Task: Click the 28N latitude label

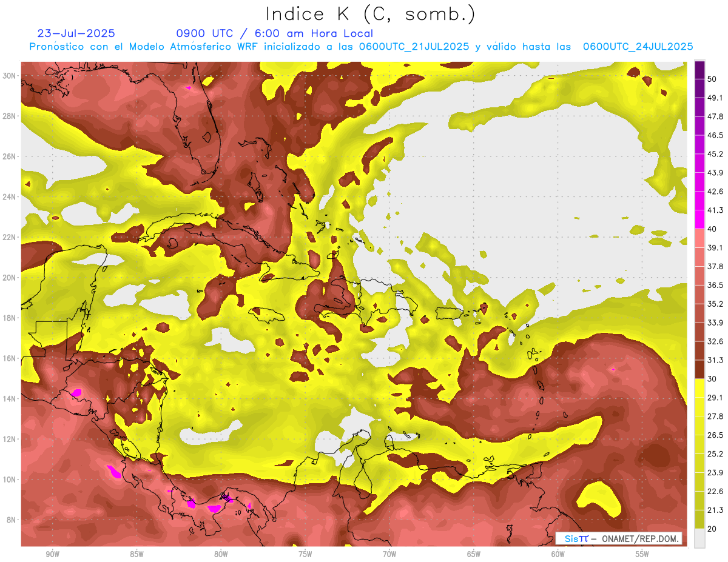Action: pyautogui.click(x=9, y=116)
